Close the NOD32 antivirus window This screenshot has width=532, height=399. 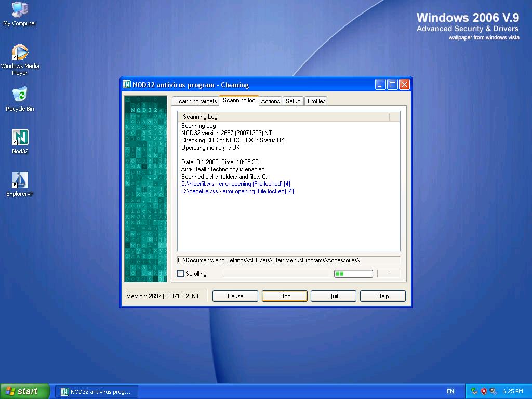point(404,85)
